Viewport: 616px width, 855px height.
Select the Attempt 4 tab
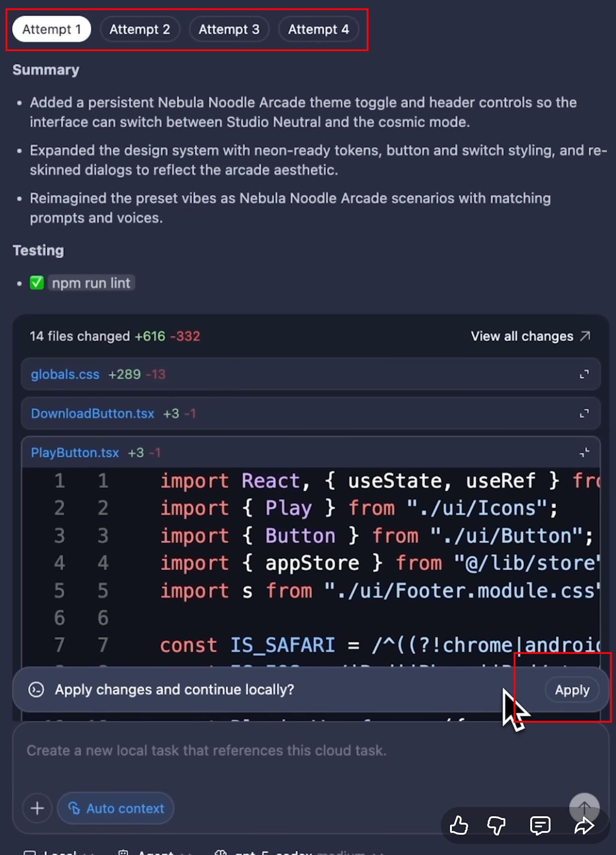[x=318, y=30]
